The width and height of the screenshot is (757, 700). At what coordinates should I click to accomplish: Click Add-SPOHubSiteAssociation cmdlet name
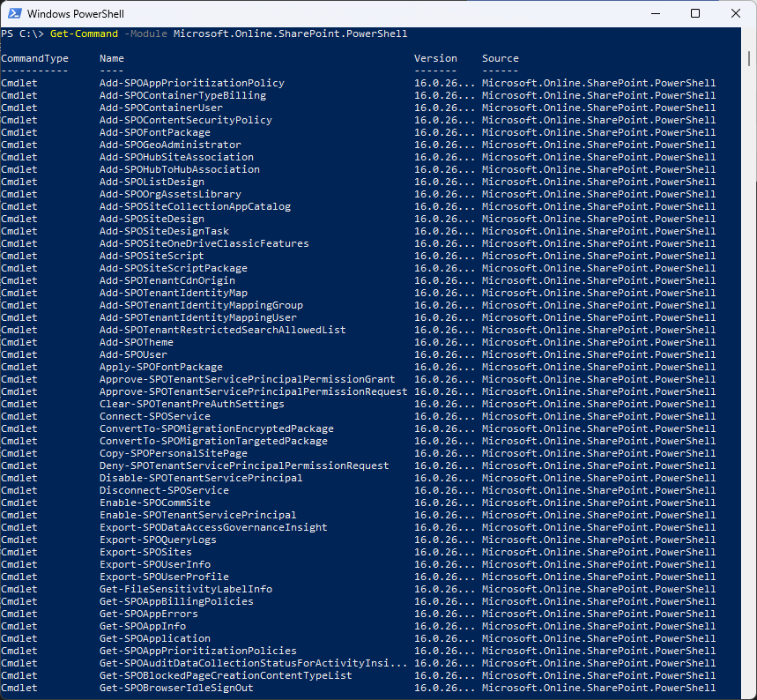pyautogui.click(x=177, y=157)
